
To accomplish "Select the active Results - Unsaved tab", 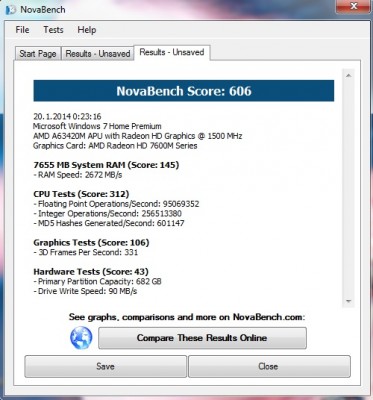I will coord(172,52).
